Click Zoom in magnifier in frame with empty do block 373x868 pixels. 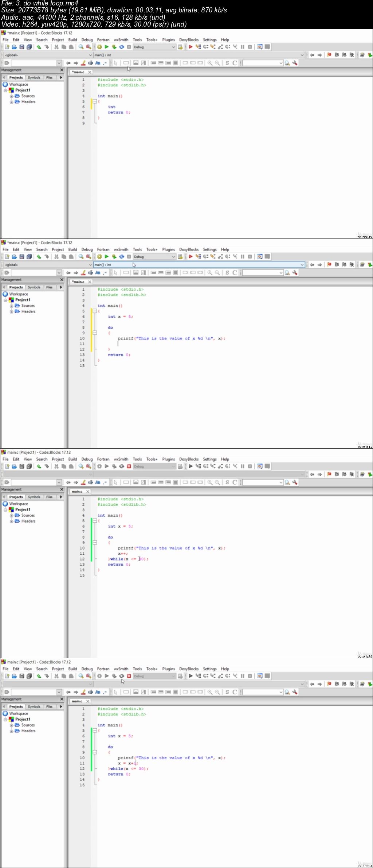point(210,273)
